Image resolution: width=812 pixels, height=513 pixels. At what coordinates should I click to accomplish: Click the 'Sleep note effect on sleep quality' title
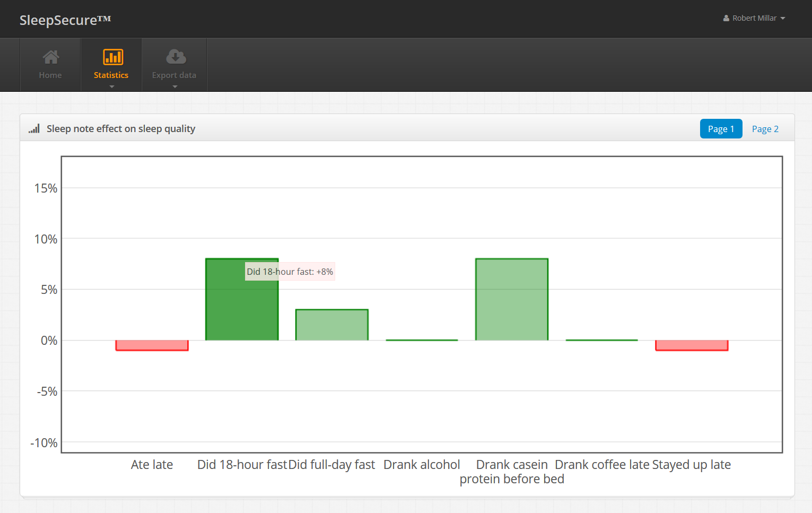click(x=121, y=129)
